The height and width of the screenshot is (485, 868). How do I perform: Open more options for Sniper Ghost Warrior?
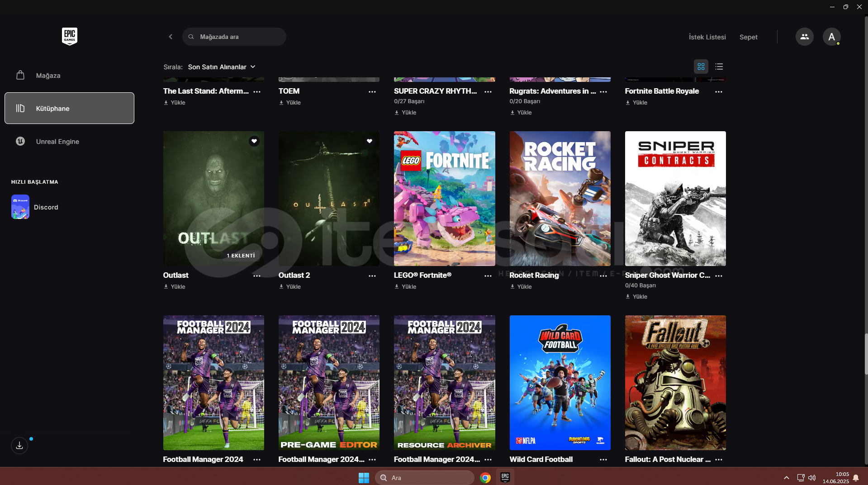coord(719,276)
